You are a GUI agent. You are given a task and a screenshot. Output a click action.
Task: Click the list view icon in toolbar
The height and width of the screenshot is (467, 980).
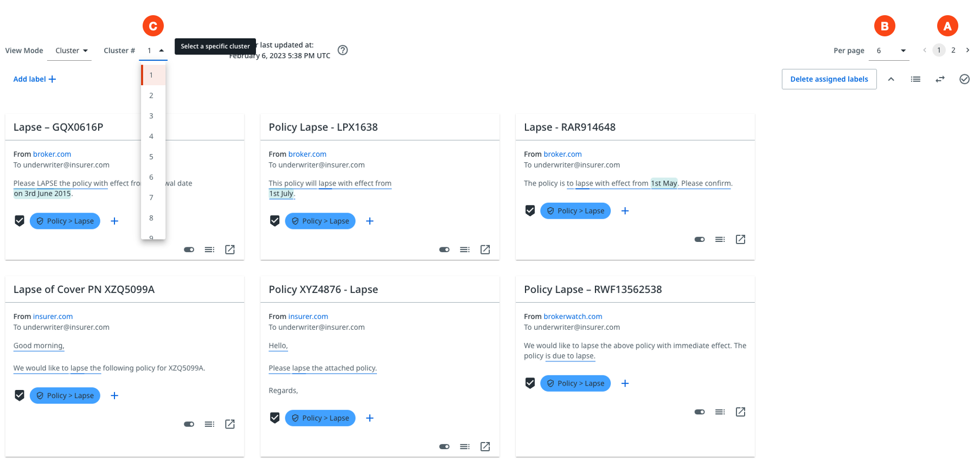click(915, 79)
